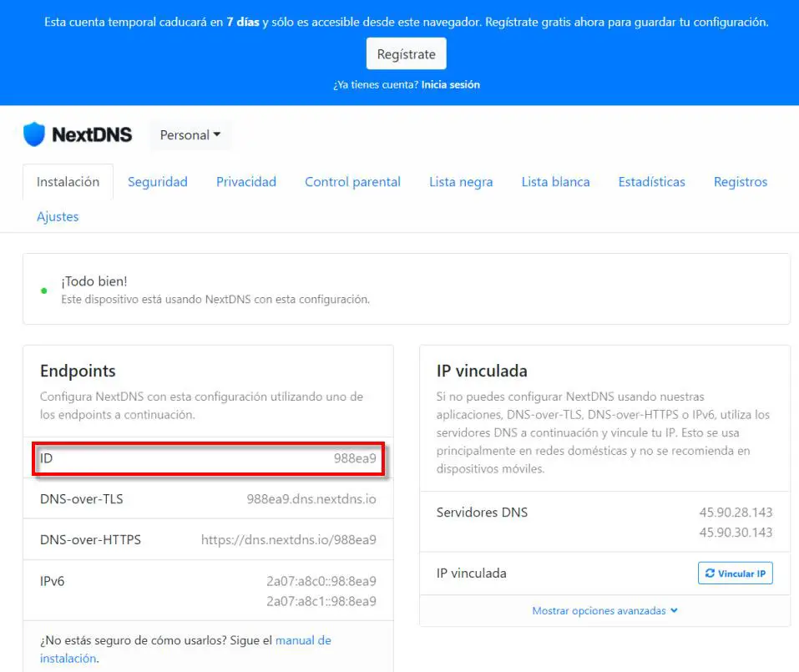
Task: Switch to the Ajustes tab
Action: coord(58,216)
